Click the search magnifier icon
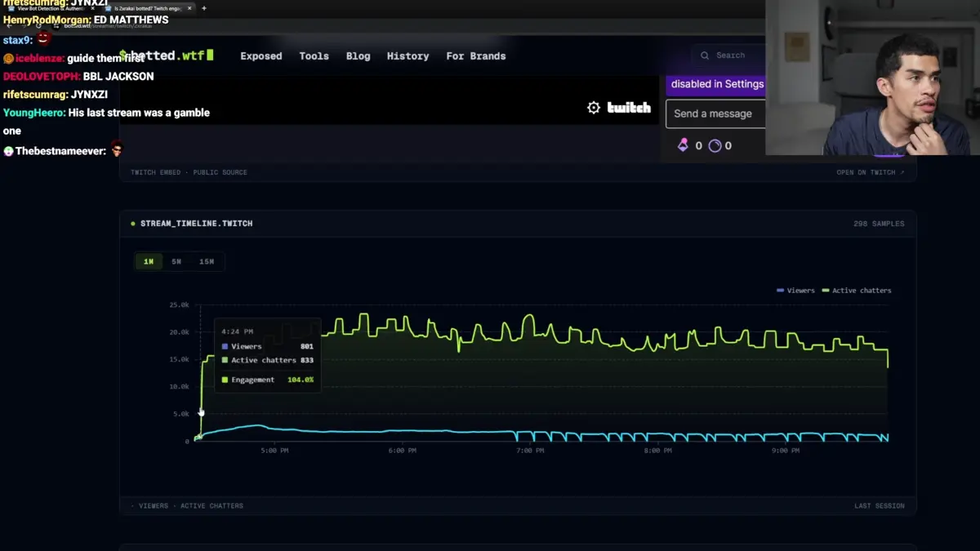The image size is (980, 551). coord(705,56)
